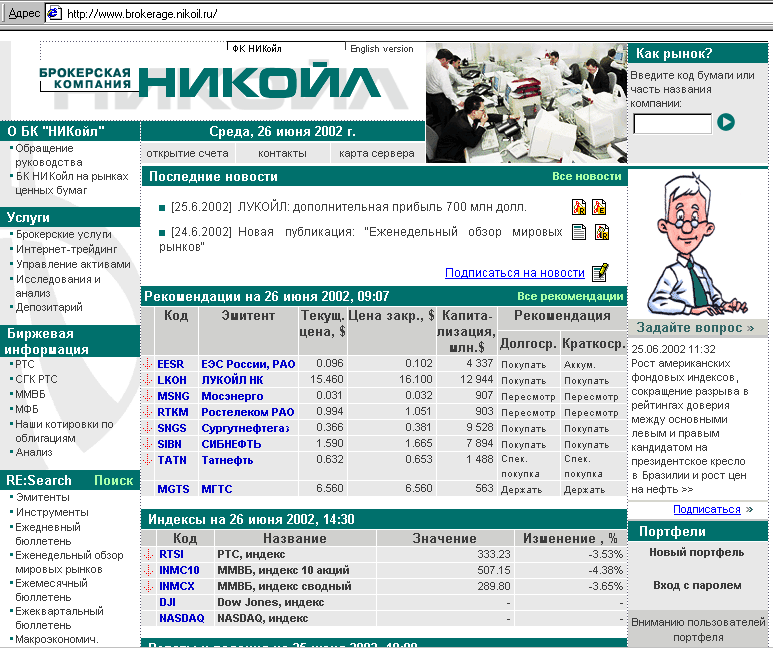This screenshot has height=649, width=773.
Task: Open Депозитарий in sidebar
Action: 49,307
